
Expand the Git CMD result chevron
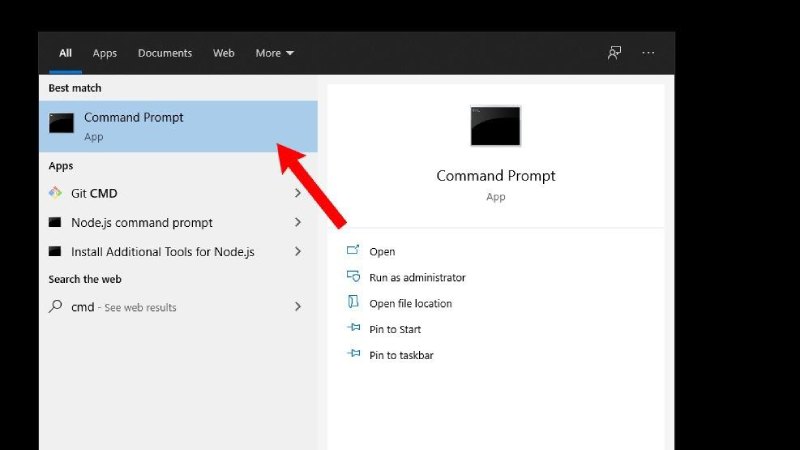coord(298,193)
